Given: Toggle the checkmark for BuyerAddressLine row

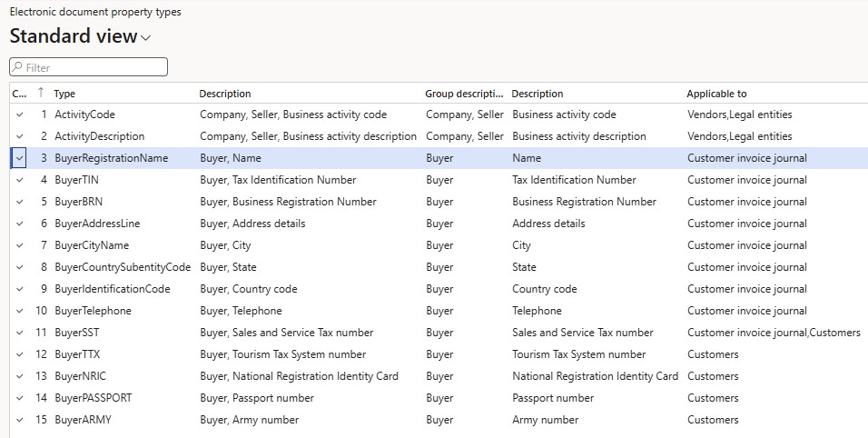Looking at the screenshot, I should (x=20, y=224).
